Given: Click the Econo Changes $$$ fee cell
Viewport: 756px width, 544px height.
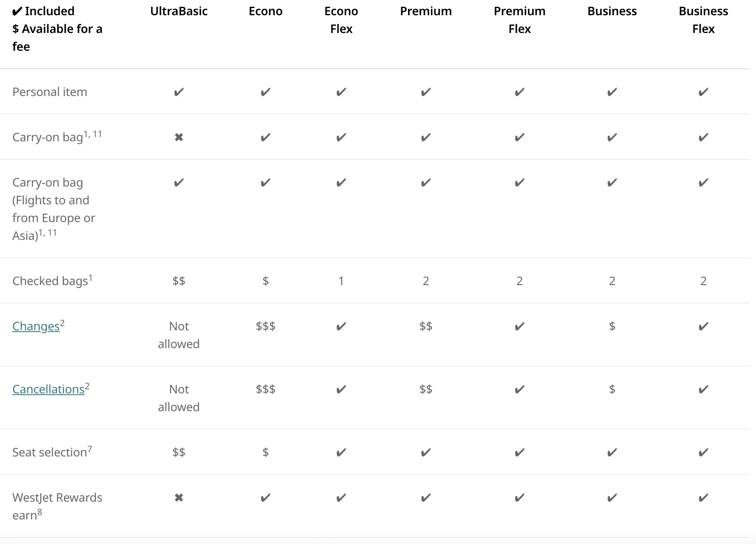Looking at the screenshot, I should [265, 327].
